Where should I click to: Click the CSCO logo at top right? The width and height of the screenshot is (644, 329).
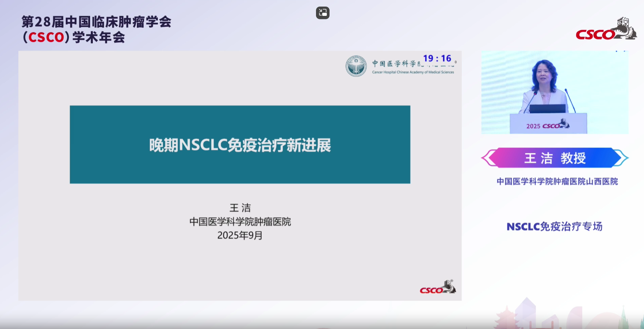pos(606,29)
